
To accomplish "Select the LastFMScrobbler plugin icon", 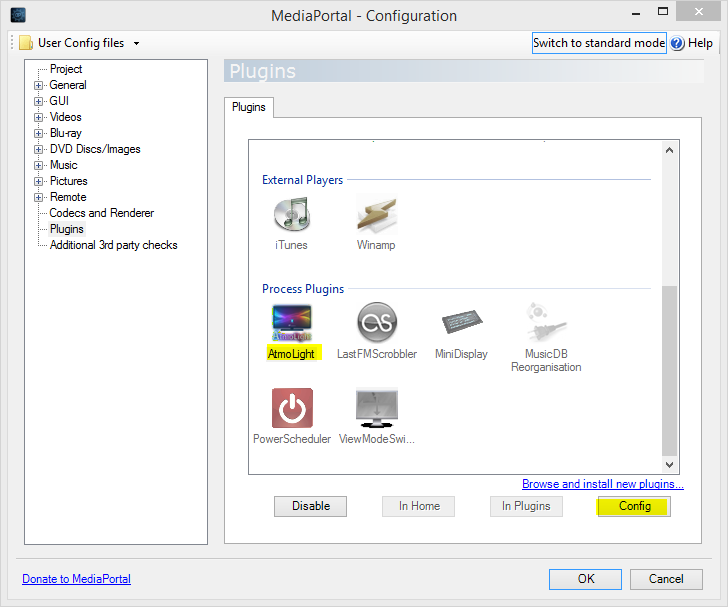I will (377, 322).
